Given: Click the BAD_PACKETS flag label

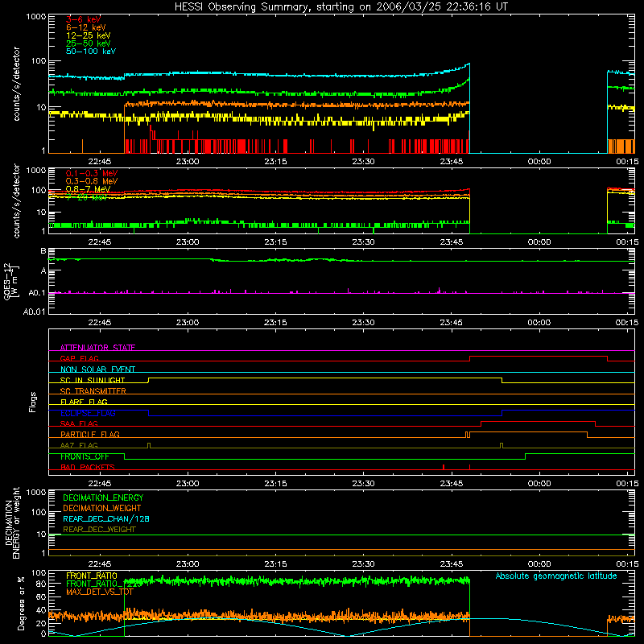Looking at the screenshot, I should 88,467.
